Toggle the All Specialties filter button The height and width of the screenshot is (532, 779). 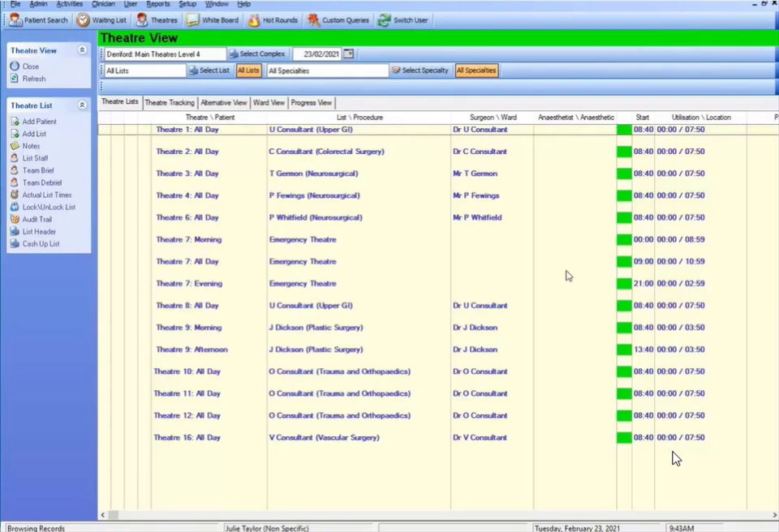[476, 71]
